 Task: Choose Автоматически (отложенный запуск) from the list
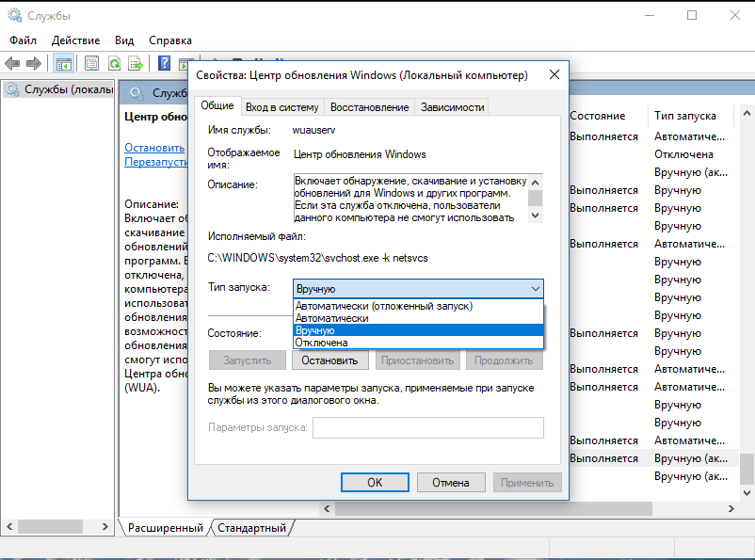(418, 306)
